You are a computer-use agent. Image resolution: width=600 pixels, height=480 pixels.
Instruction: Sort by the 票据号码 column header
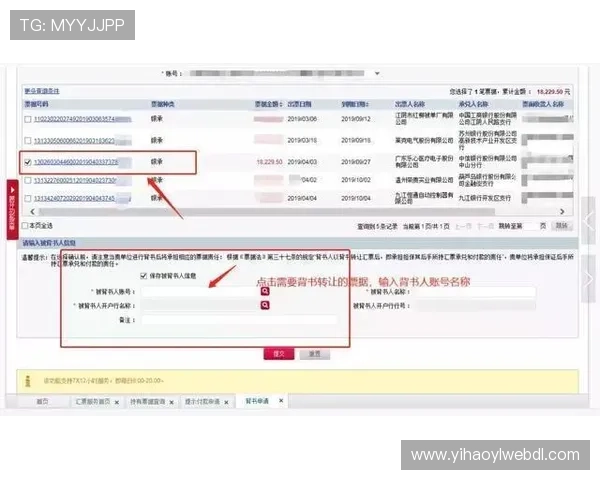[x=36, y=104]
